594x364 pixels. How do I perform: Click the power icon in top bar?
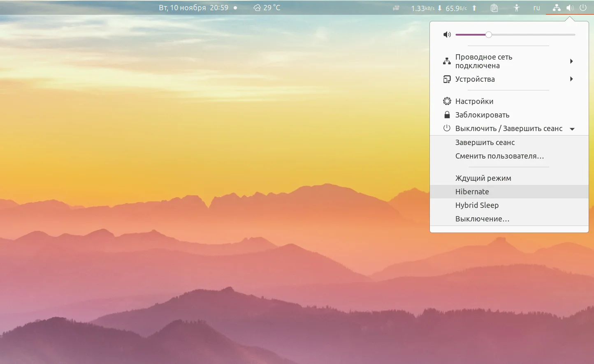click(x=583, y=8)
